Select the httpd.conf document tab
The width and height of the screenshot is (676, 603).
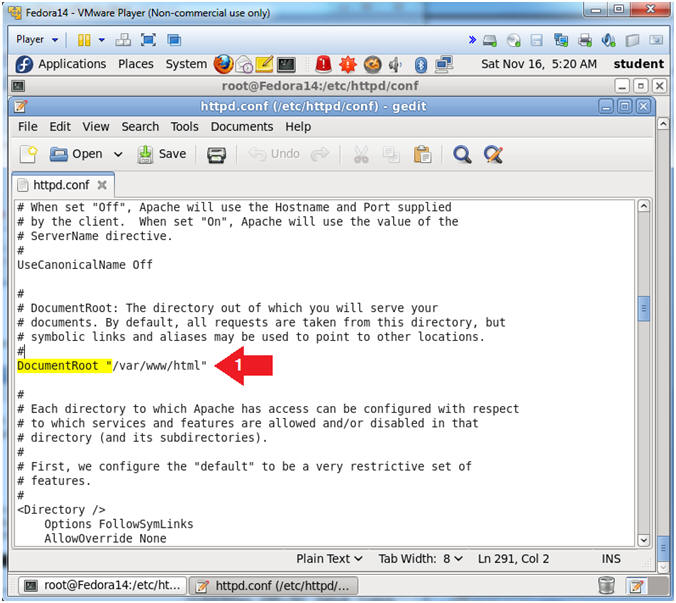[61, 185]
